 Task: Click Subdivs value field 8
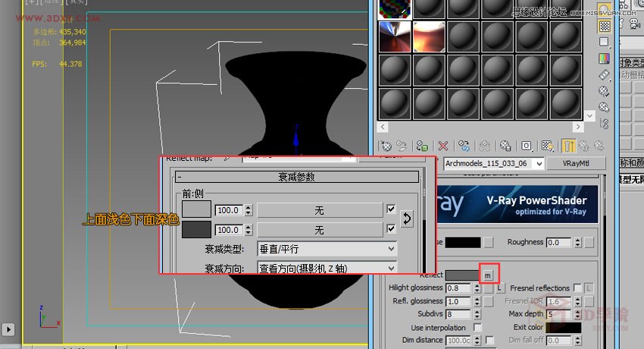pyautogui.click(x=458, y=314)
